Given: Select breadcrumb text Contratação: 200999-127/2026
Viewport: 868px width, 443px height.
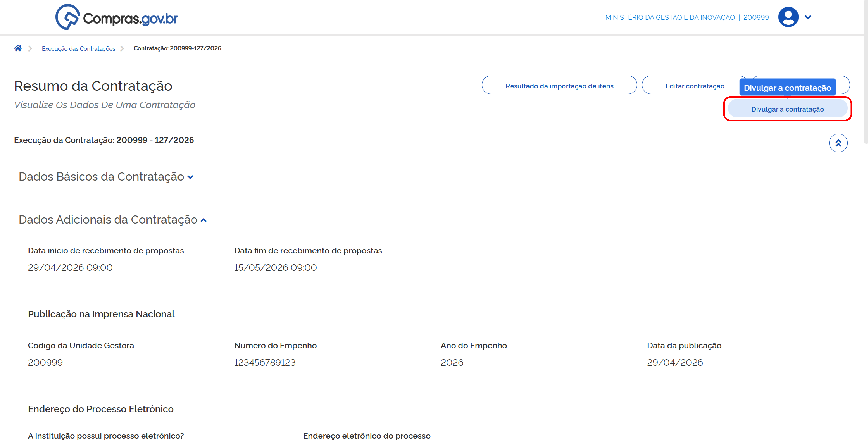Looking at the screenshot, I should pyautogui.click(x=177, y=48).
